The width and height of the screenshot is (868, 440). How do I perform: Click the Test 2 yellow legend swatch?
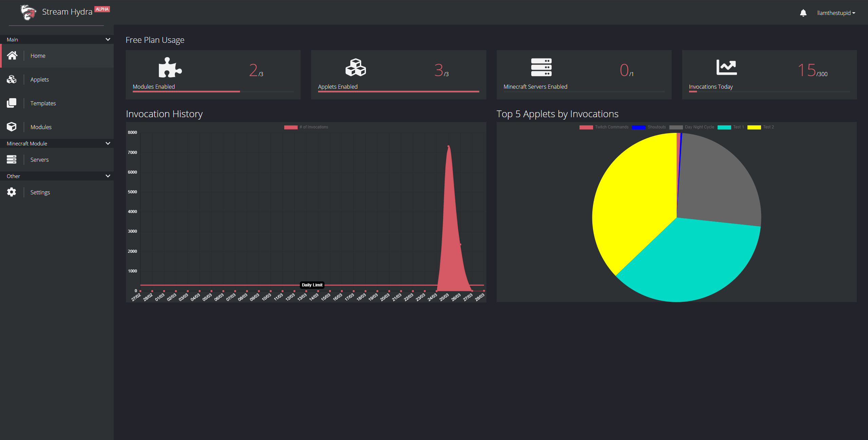tap(754, 127)
